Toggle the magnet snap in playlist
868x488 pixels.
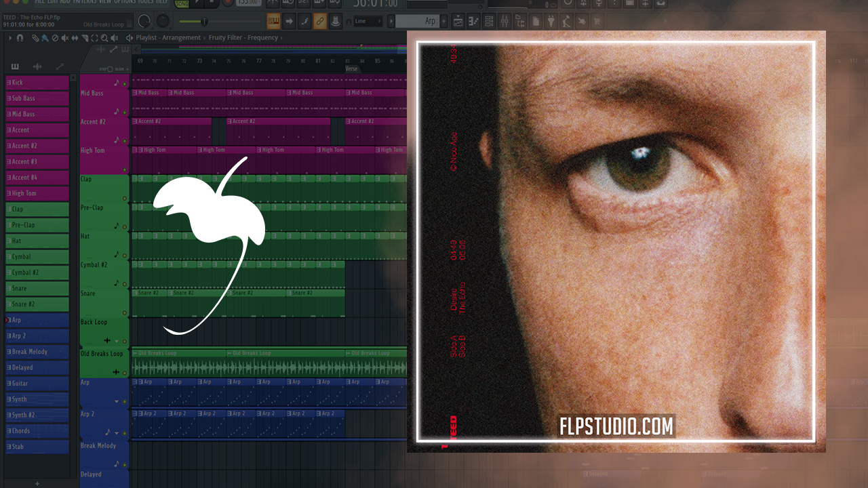click(20, 38)
